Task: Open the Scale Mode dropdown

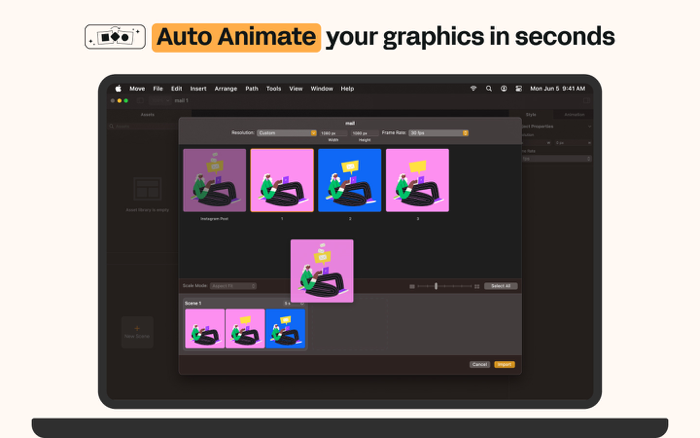Action: pos(233,286)
